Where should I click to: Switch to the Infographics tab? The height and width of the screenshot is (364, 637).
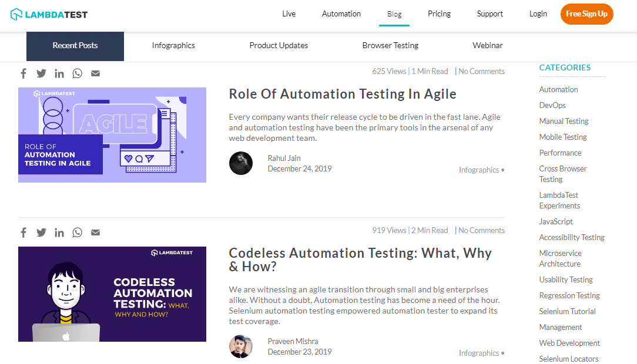coord(173,45)
